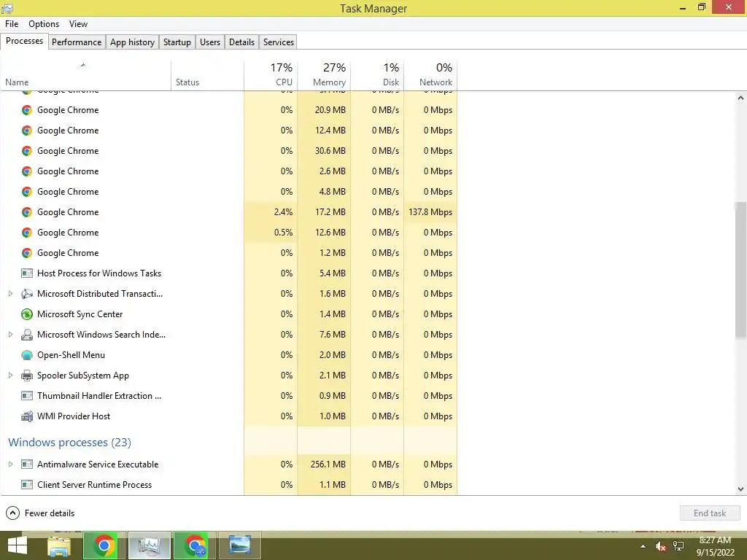This screenshot has height=560, width=747.
Task: Open the second Chrome profile taskbar icon
Action: pos(194,545)
